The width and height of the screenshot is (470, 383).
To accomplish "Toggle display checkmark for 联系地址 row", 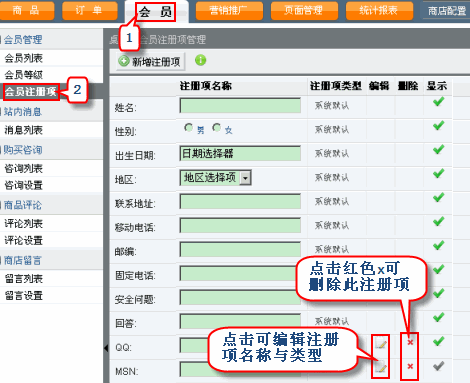I will 439,197.
